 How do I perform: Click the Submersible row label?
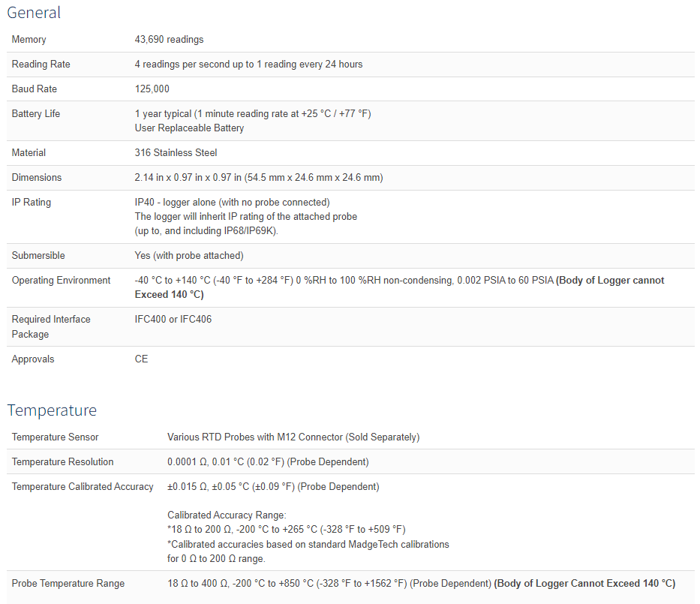(x=38, y=256)
